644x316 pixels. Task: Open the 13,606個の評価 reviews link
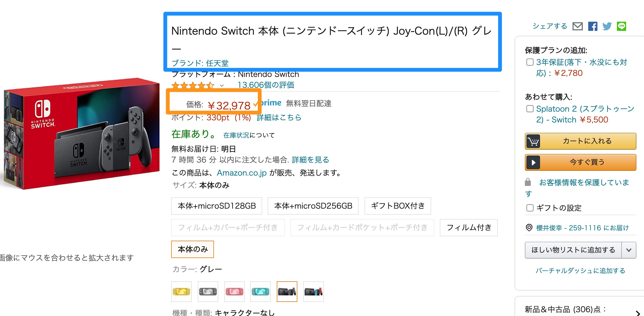[x=266, y=85]
